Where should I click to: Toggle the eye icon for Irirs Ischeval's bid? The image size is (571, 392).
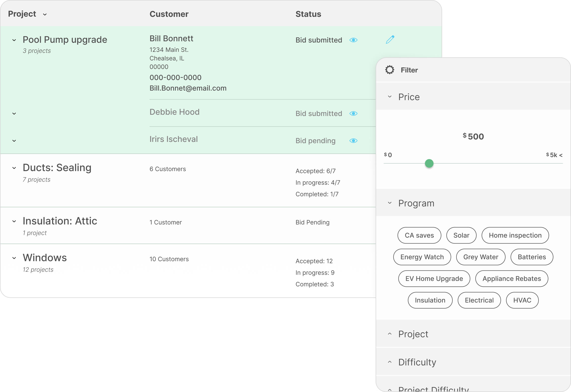353,141
